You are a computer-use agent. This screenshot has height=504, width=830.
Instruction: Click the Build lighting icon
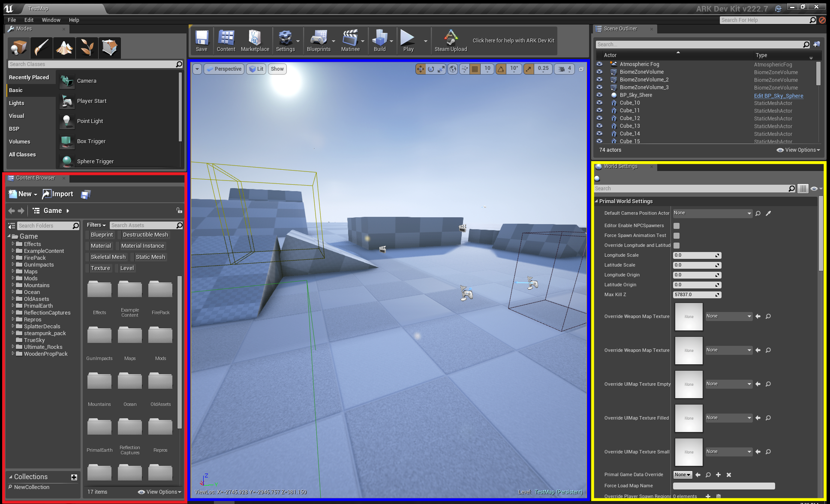coord(379,39)
